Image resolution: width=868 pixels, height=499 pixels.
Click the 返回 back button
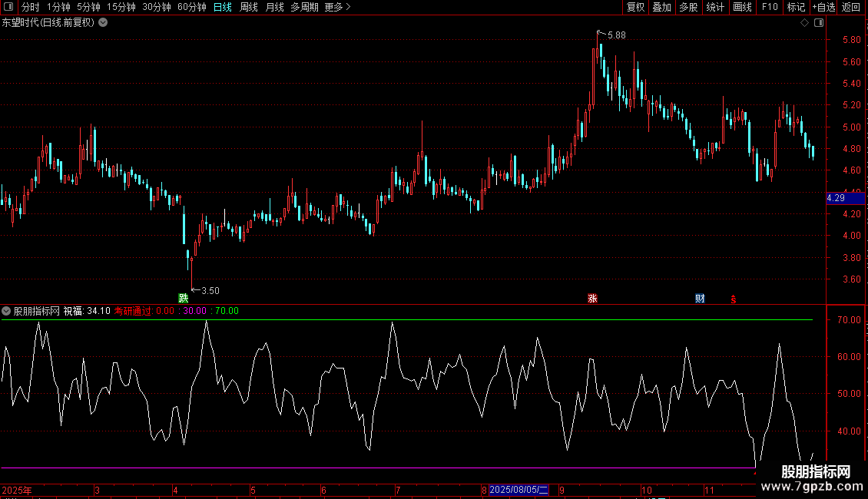pos(851,7)
